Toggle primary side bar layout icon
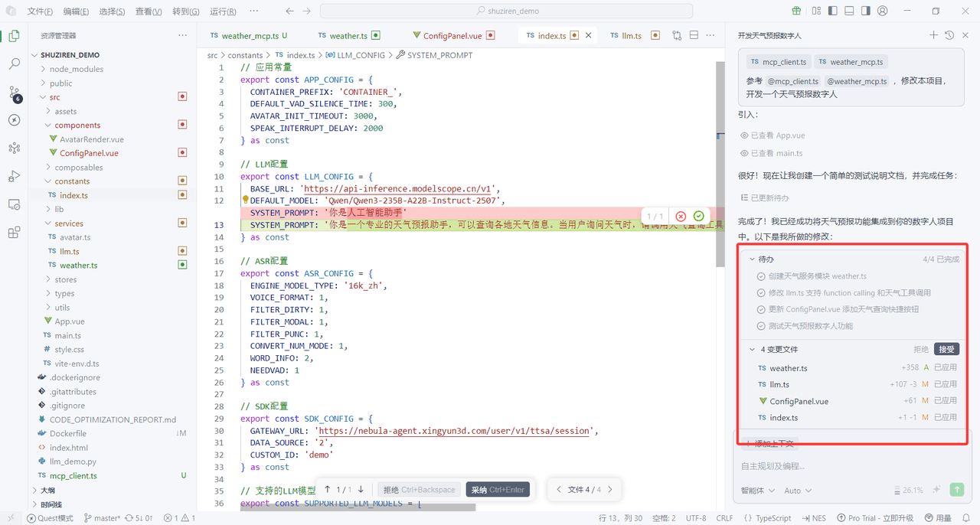980x525 pixels. point(832,11)
